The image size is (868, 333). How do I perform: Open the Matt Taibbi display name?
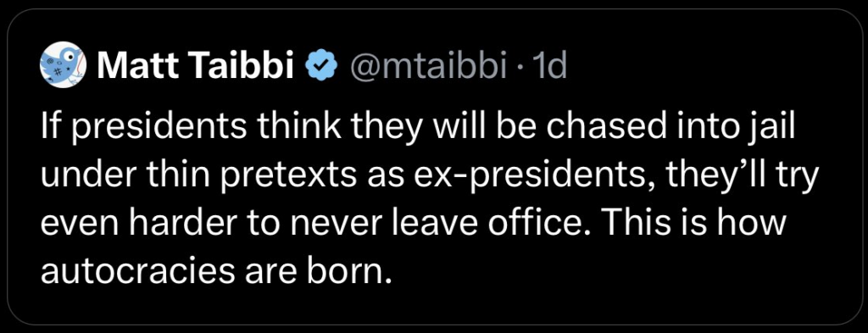coord(195,67)
